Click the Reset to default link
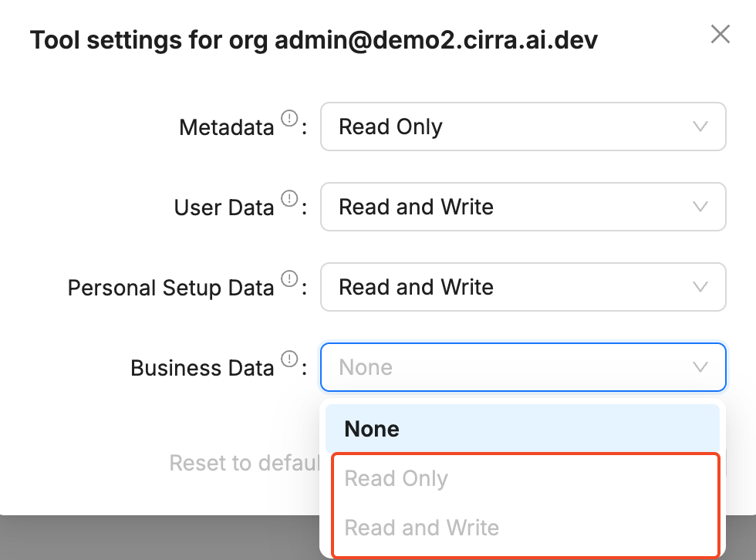Viewport: 756px width, 560px height. [x=244, y=463]
